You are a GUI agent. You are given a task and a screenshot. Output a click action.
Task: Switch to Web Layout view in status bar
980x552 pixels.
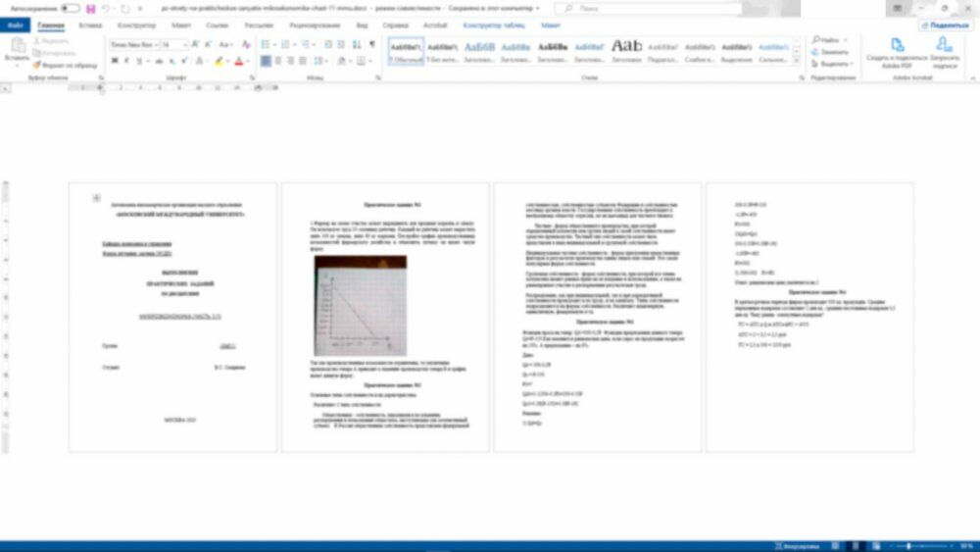876,546
